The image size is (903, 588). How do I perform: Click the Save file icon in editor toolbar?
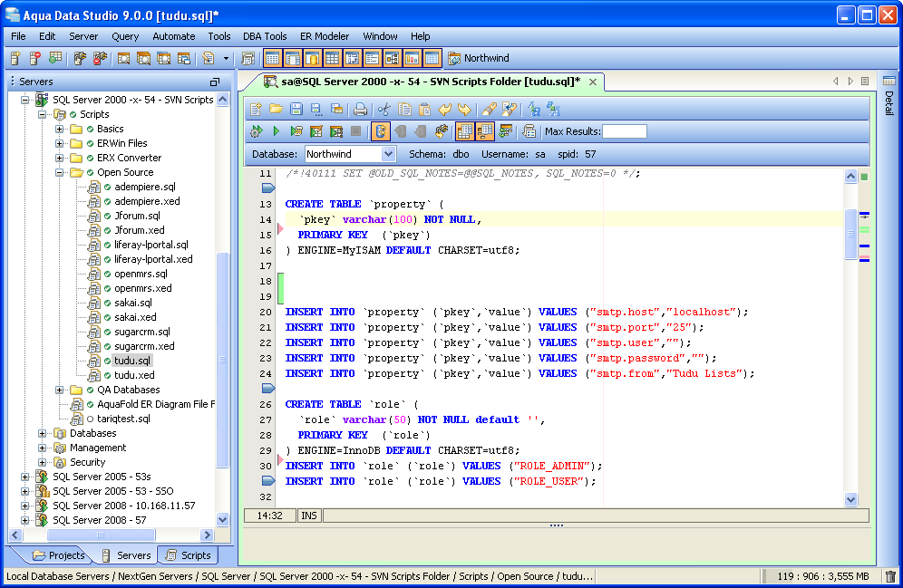[x=296, y=110]
